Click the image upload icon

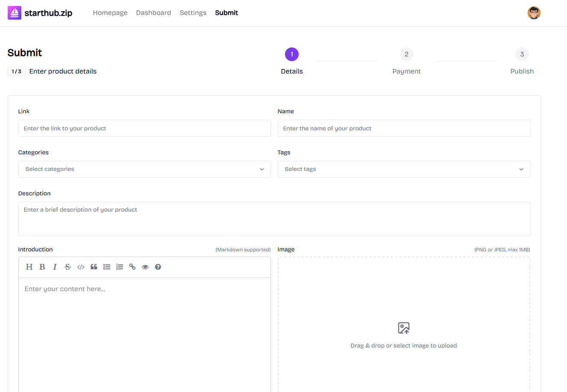click(x=404, y=328)
